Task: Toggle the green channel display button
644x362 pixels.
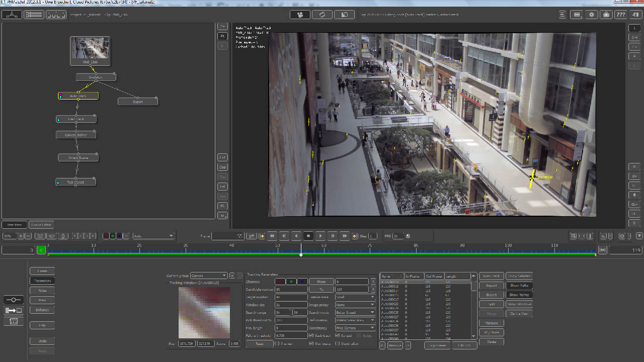Action: tap(113, 236)
